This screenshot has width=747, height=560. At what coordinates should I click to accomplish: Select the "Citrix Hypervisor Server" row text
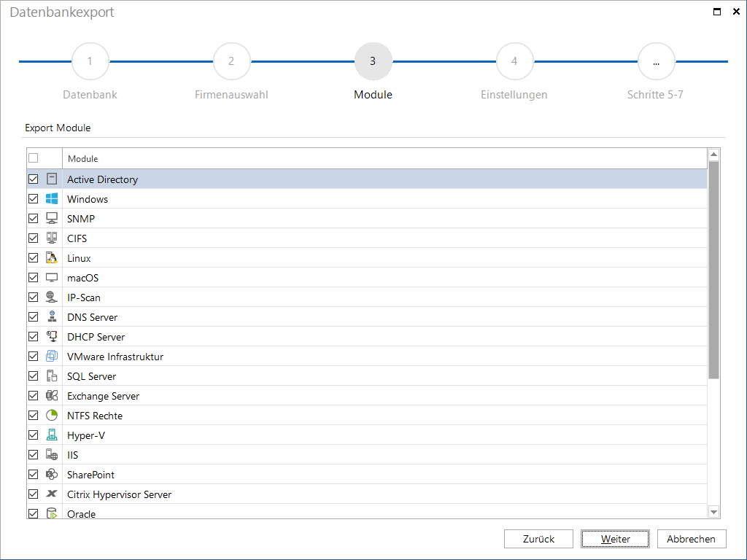pos(119,494)
